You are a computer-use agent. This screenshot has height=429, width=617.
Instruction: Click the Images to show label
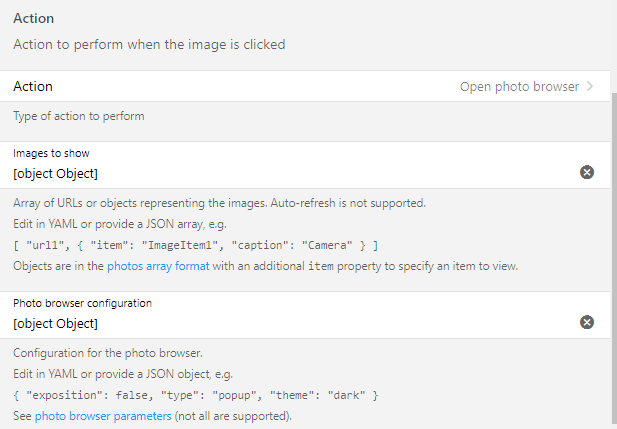pos(51,153)
